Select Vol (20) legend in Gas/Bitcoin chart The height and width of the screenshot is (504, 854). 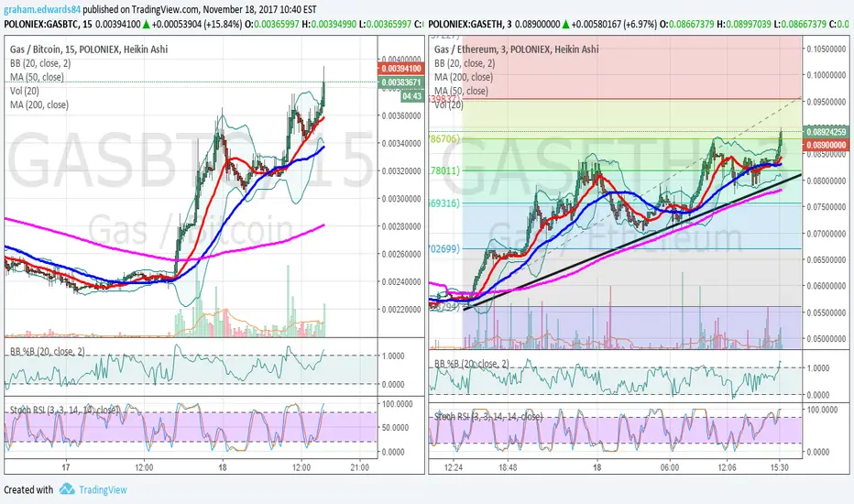25,91
